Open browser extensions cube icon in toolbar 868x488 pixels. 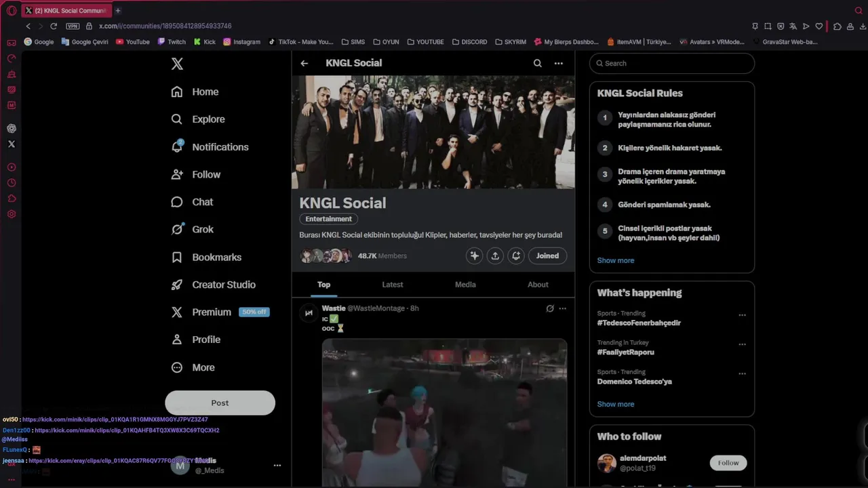coord(837,26)
